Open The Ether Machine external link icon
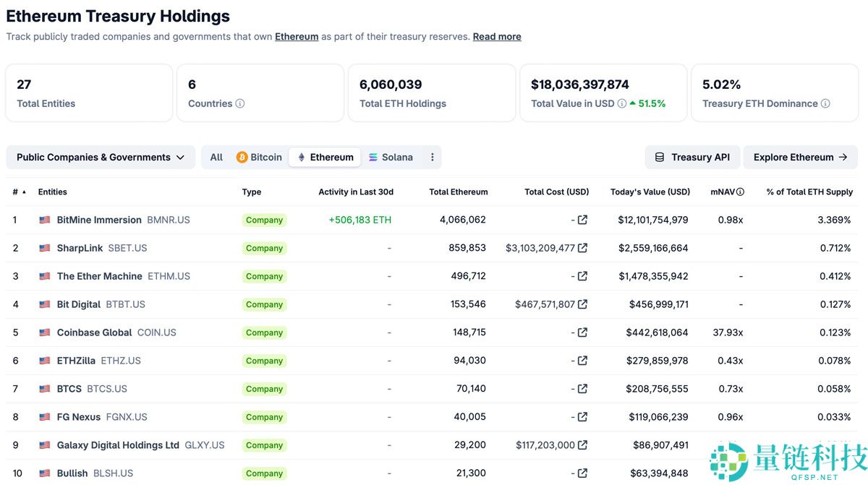The width and height of the screenshot is (868, 485). [x=582, y=276]
